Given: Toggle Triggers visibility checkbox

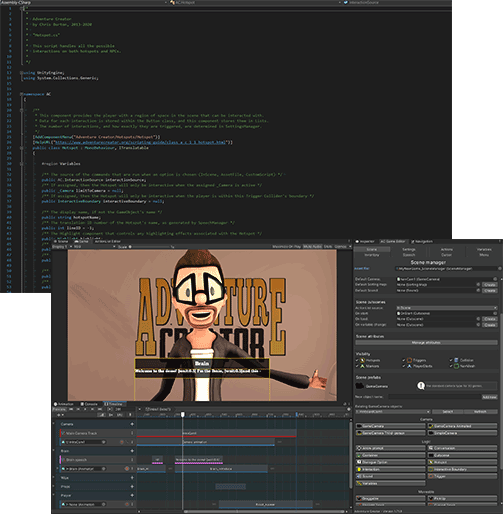Looking at the screenshot, I should click(404, 360).
